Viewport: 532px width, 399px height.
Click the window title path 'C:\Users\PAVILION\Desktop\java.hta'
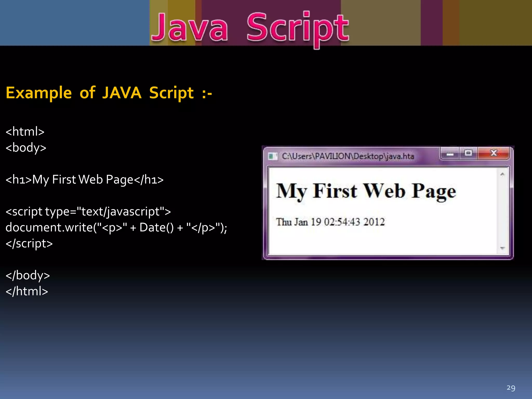(x=348, y=156)
